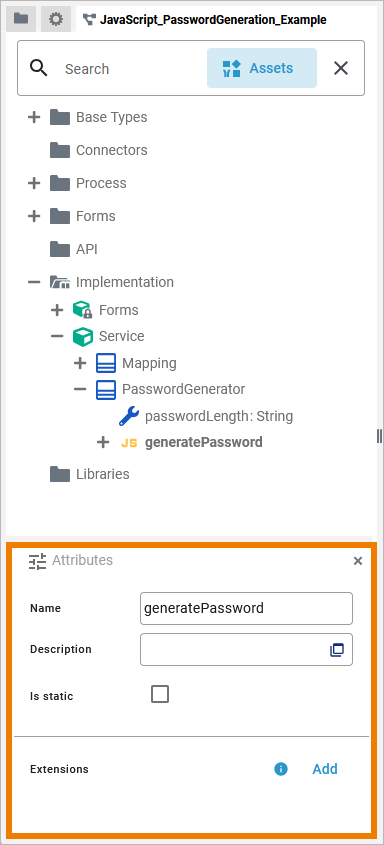Click the green Service package icon
Viewport: 384px width, 845px height.
[x=83, y=336]
